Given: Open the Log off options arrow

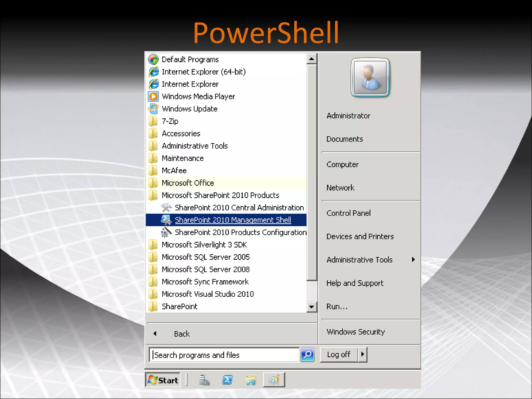Looking at the screenshot, I should [x=363, y=354].
